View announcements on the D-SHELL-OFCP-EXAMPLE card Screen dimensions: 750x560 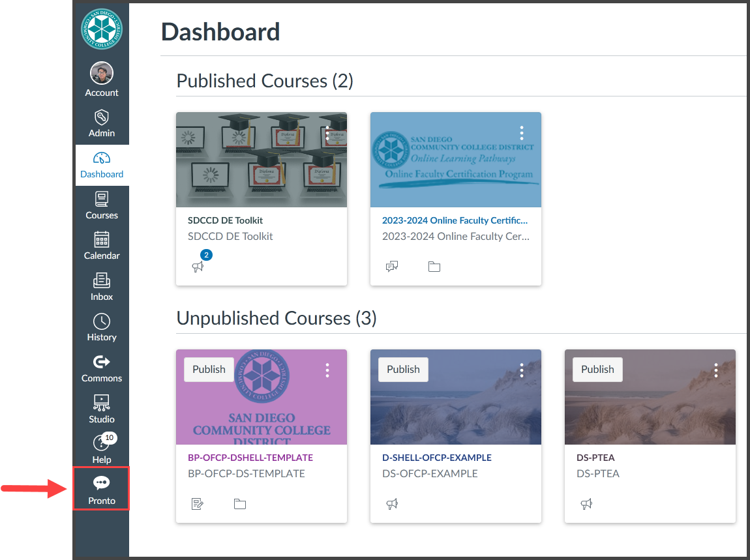(392, 504)
